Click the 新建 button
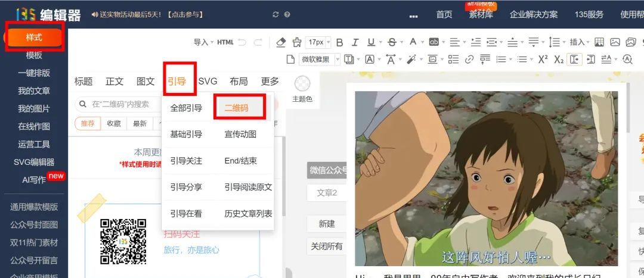The image size is (644, 278). coord(327,224)
